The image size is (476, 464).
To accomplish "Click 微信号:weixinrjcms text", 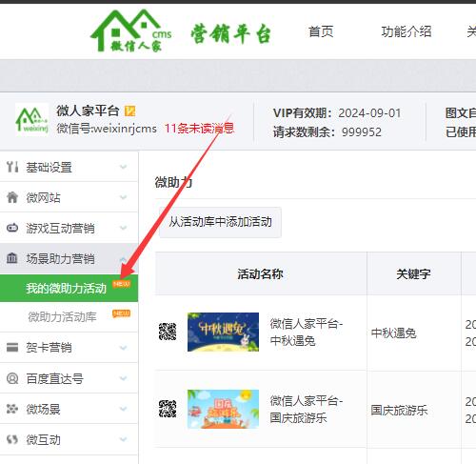I will pos(107,129).
